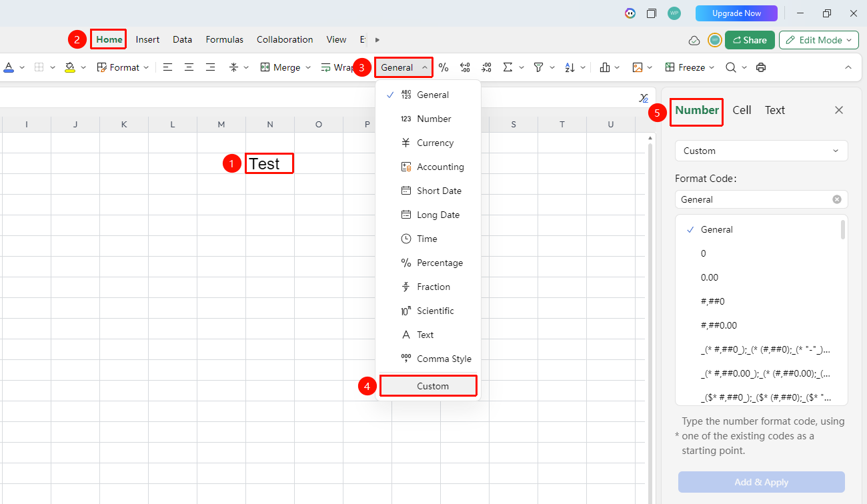Click the cloud sync status icon
The height and width of the screenshot is (504, 867).
pyautogui.click(x=694, y=41)
